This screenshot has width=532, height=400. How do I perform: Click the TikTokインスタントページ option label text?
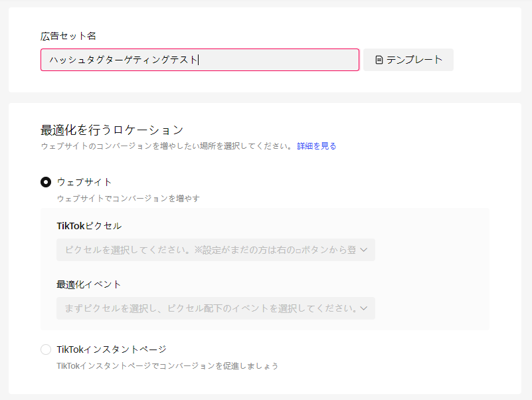(112, 350)
